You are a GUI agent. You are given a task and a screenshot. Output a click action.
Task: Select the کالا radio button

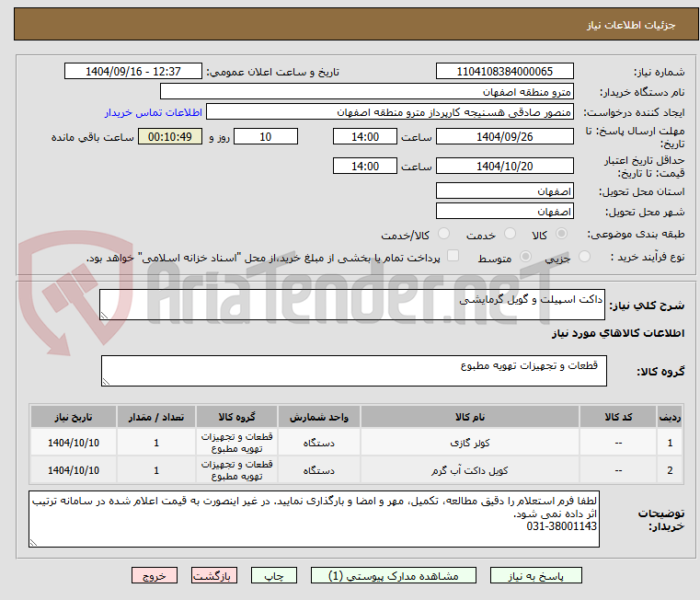point(562,234)
